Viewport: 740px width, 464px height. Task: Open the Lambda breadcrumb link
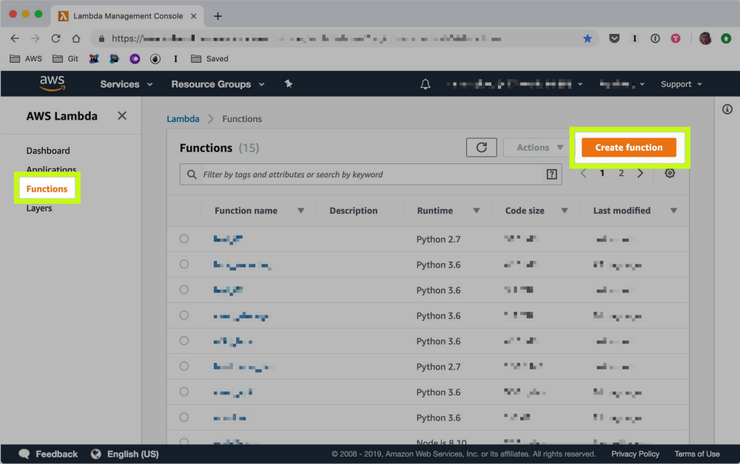pyautogui.click(x=183, y=119)
